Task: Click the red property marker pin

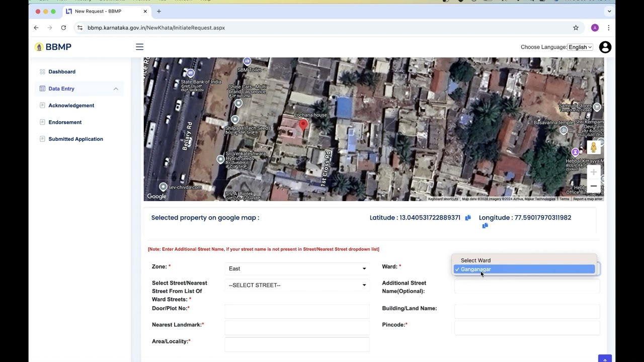Action: click(303, 125)
